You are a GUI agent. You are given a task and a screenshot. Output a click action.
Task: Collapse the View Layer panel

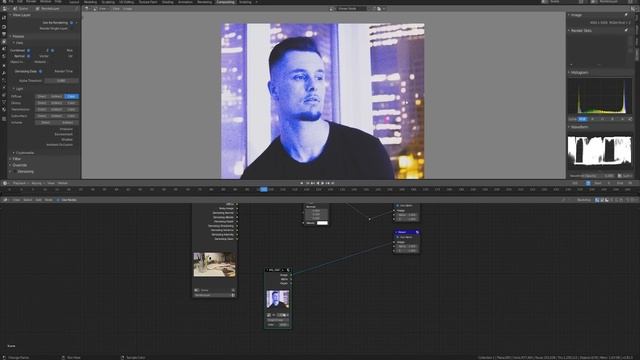coord(11,15)
